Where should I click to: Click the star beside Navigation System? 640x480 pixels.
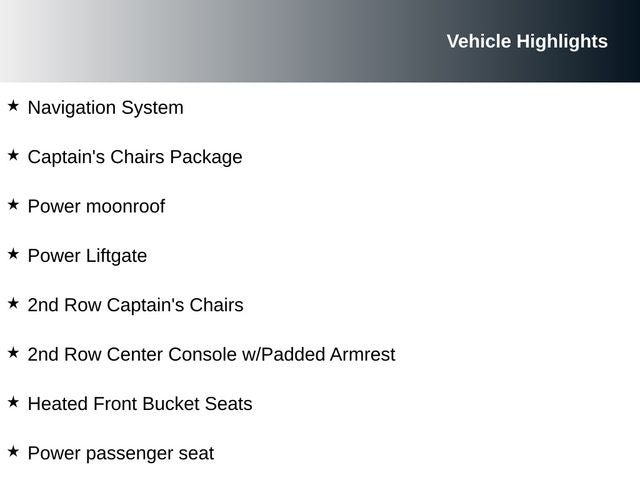(13, 105)
